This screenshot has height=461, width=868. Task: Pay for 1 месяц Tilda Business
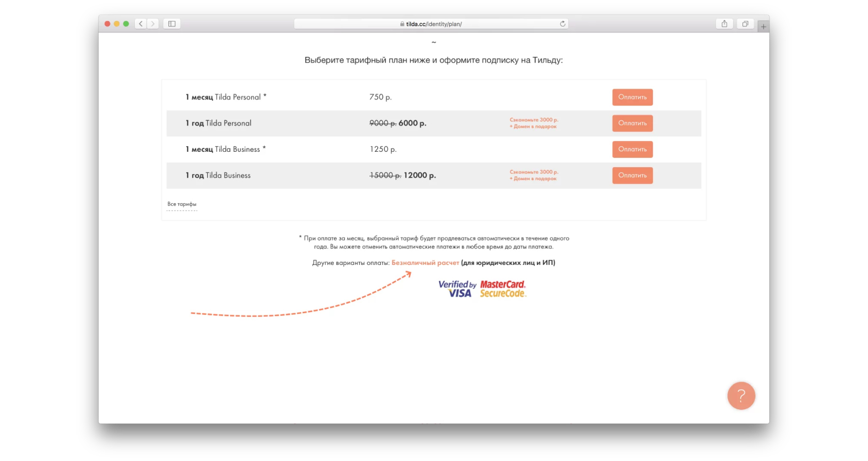click(x=632, y=149)
